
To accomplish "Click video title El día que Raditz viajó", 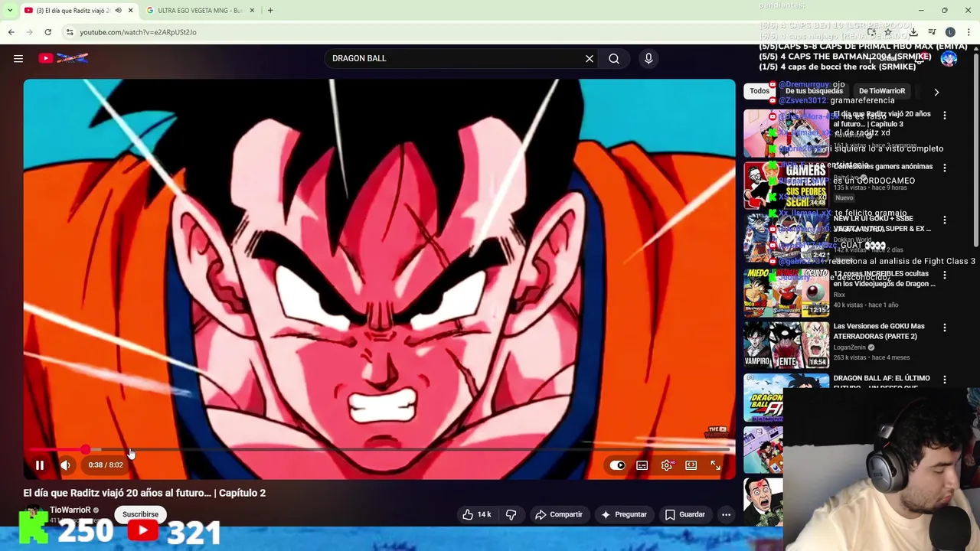I will point(145,493).
